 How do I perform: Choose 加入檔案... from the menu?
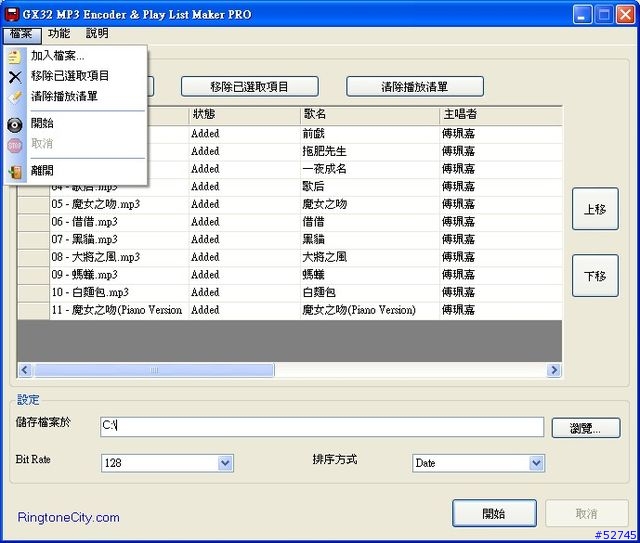(x=76, y=56)
